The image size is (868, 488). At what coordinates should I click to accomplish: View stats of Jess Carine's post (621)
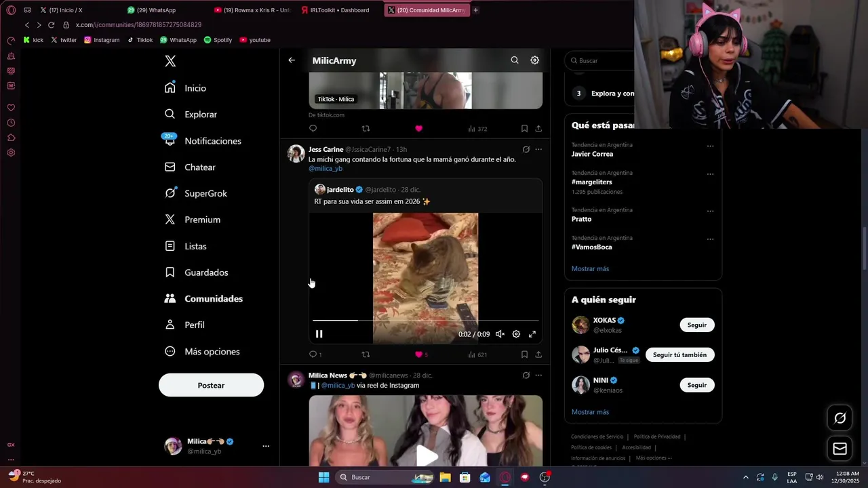477,354
